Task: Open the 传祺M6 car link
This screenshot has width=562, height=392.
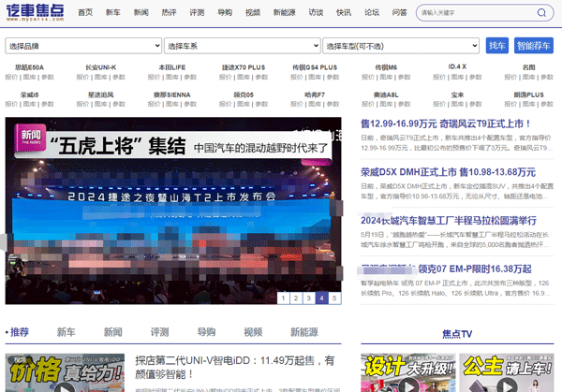Action: click(x=386, y=67)
